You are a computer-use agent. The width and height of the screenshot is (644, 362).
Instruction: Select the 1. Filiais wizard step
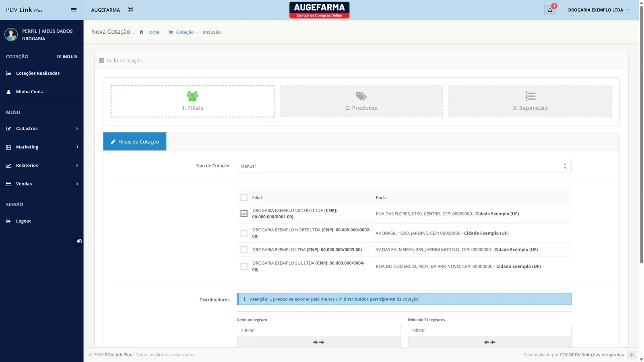point(192,101)
